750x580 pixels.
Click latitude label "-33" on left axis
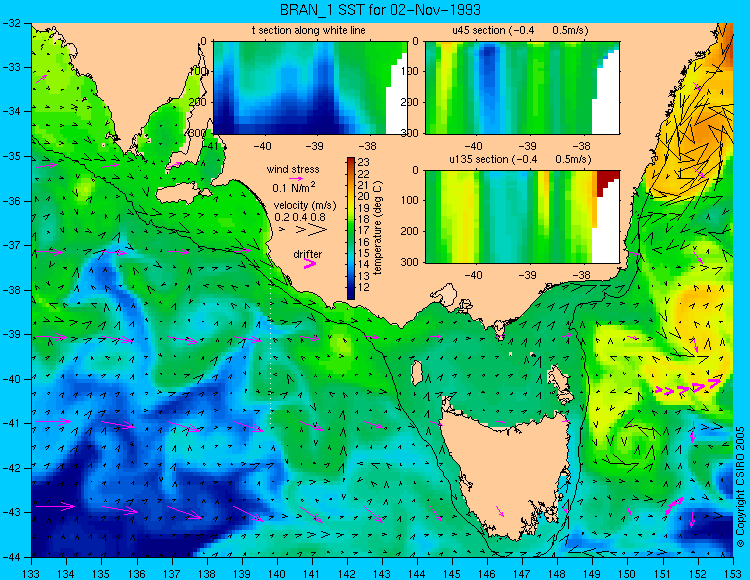(x=11, y=67)
